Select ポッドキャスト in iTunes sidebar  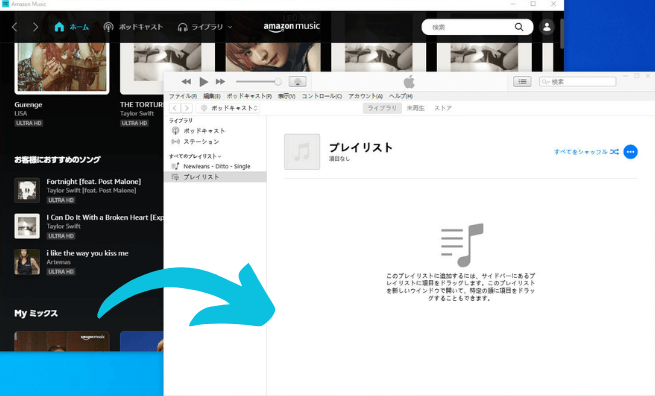204,131
